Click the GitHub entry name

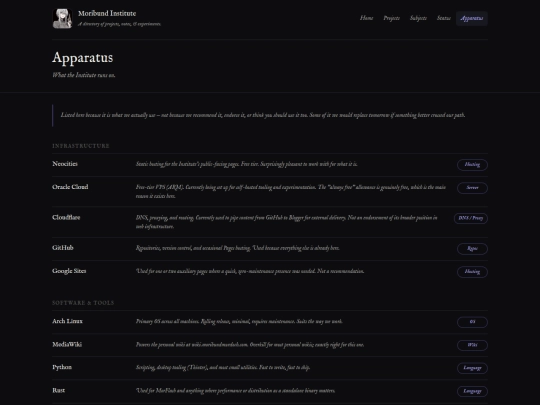63,248
